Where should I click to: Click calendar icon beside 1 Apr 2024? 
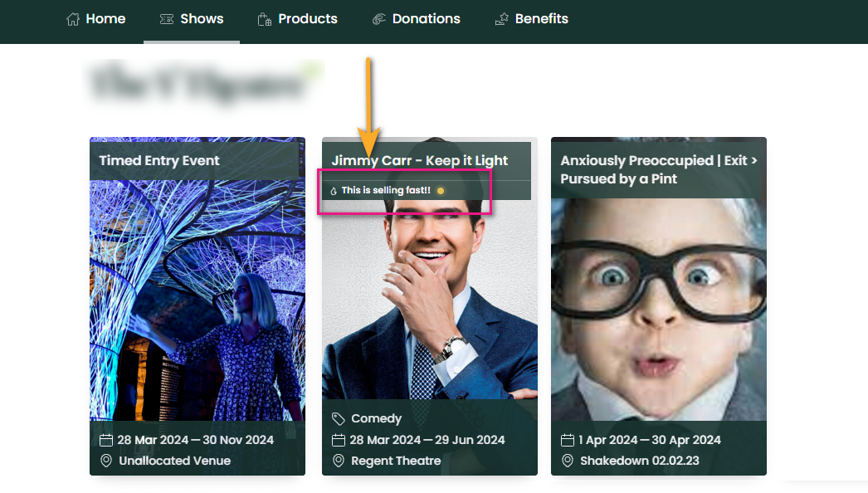[x=568, y=441]
